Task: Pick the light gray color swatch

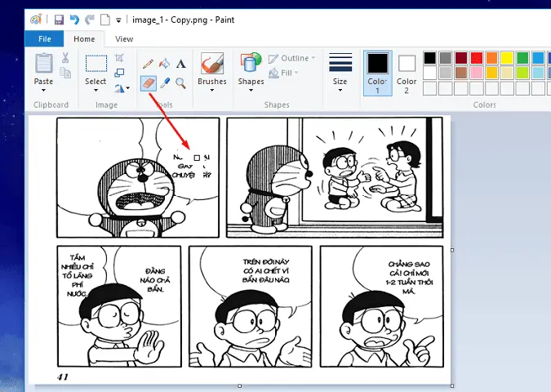Action: click(x=445, y=73)
